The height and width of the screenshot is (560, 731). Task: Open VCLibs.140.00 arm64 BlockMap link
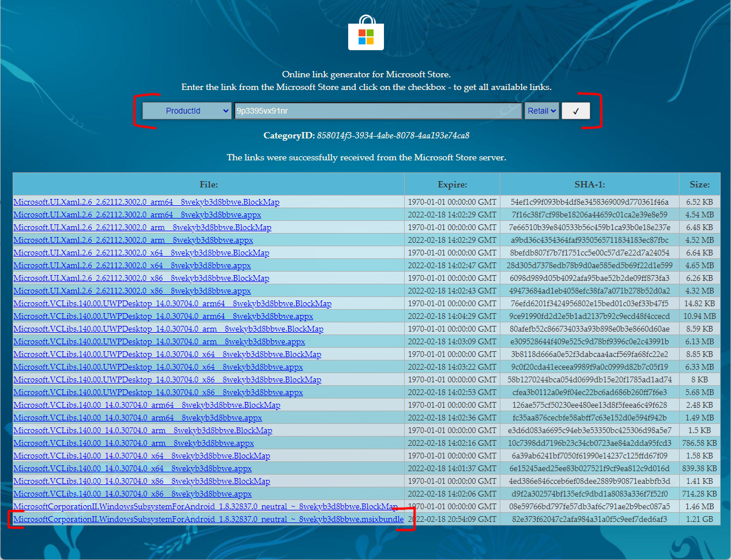[x=147, y=405]
